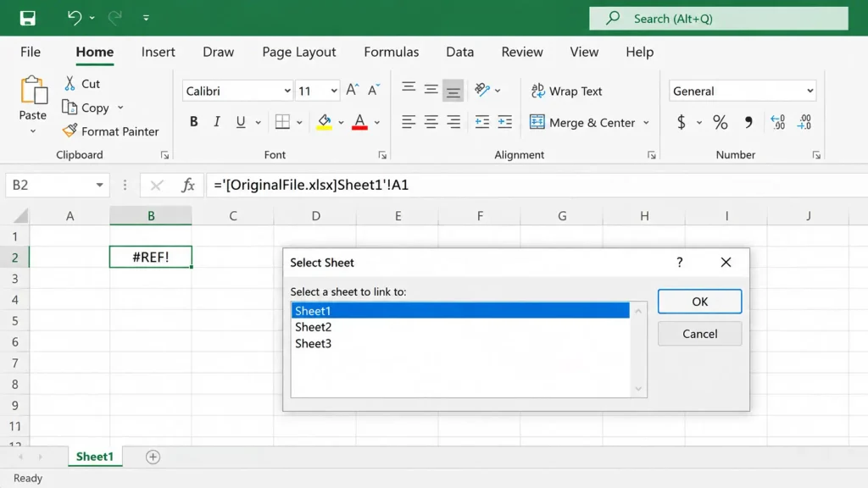Apply Percent Style format
This screenshot has width=868, height=488.
point(721,122)
